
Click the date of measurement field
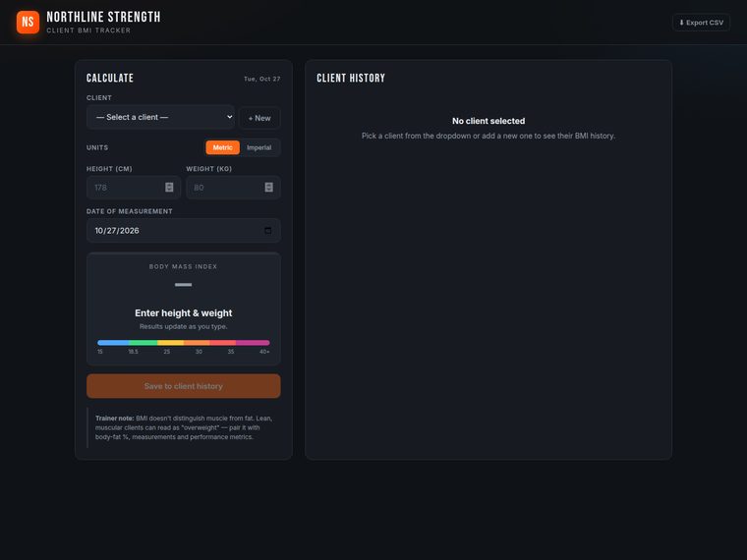tap(184, 231)
